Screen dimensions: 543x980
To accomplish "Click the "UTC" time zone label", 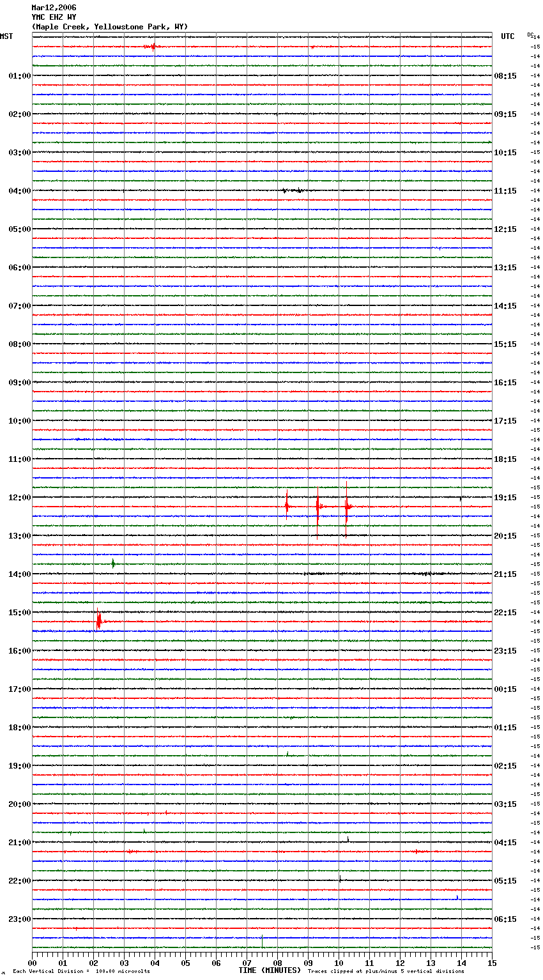I will pos(508,36).
